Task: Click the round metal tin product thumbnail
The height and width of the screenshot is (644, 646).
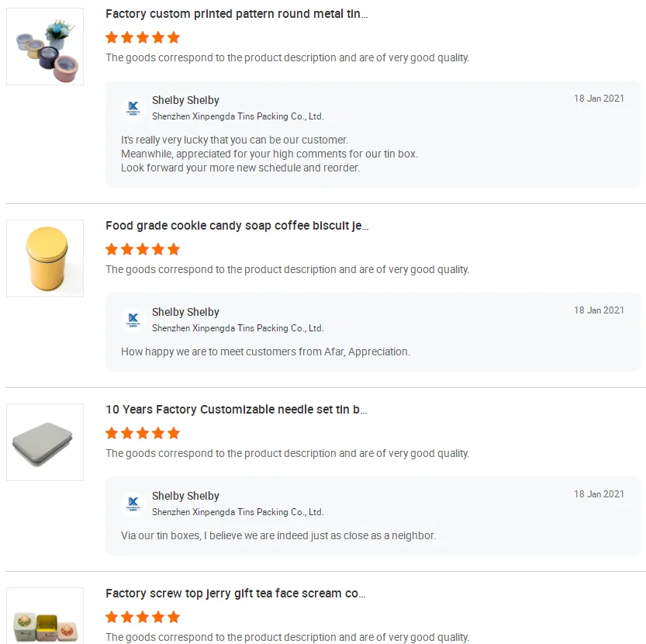Action: tap(45, 47)
